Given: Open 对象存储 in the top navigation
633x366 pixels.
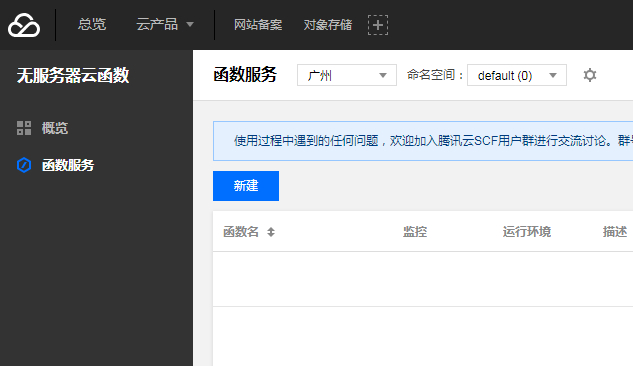Looking at the screenshot, I should click(328, 25).
